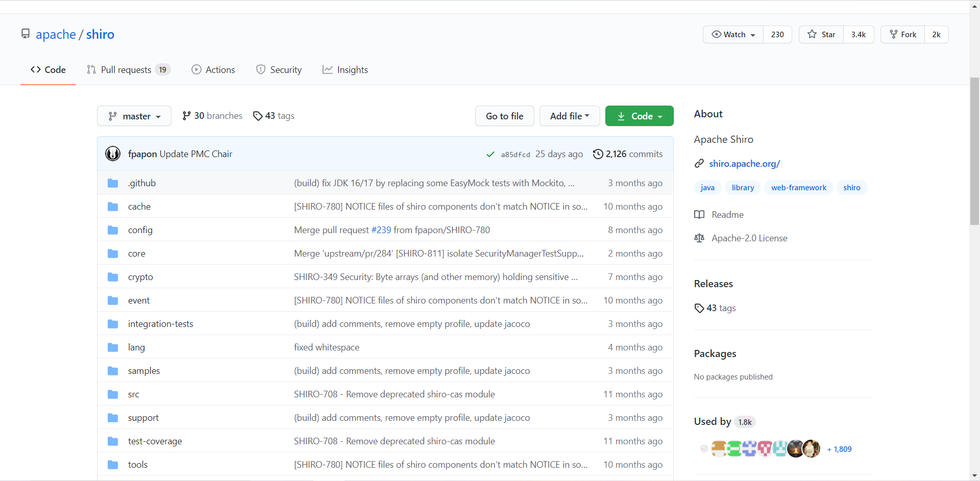The image size is (980, 481).
Task: Click the support folder icon
Action: click(x=113, y=418)
